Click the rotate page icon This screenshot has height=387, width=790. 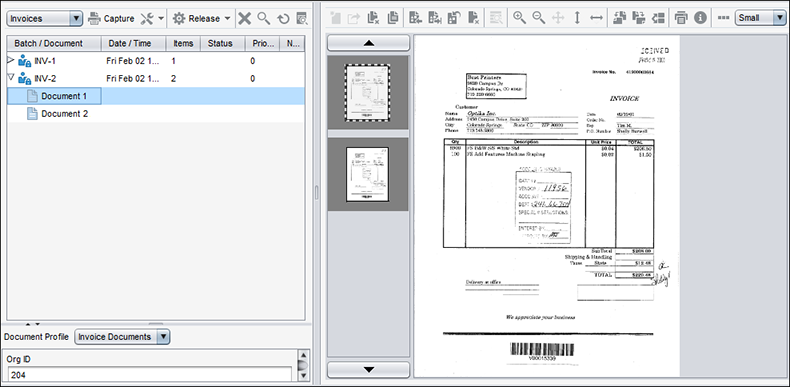454,18
